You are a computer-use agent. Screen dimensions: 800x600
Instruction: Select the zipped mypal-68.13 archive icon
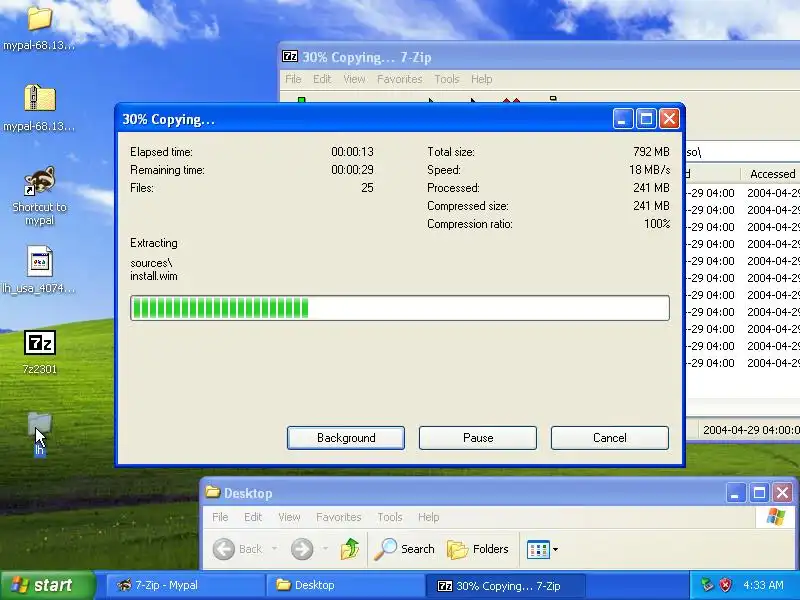(39, 98)
